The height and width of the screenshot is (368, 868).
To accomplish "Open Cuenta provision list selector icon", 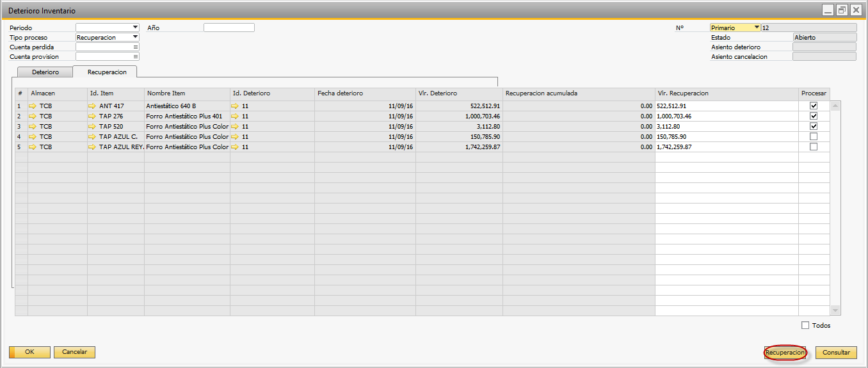I will coord(135,57).
